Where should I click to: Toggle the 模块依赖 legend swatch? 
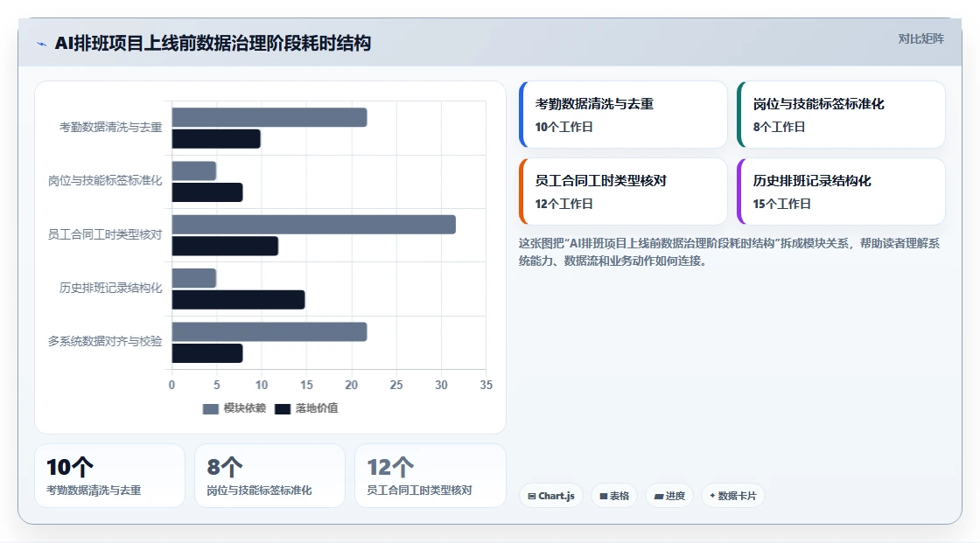(211, 408)
